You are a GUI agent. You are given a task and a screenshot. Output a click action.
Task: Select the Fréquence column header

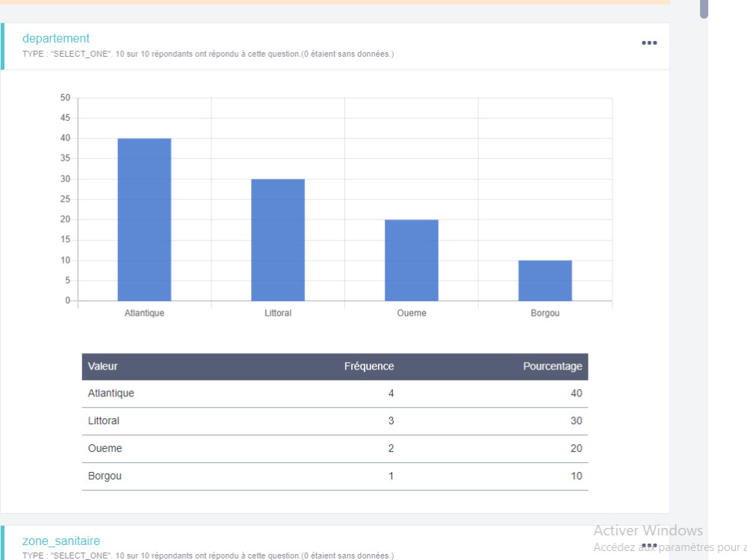[369, 366]
